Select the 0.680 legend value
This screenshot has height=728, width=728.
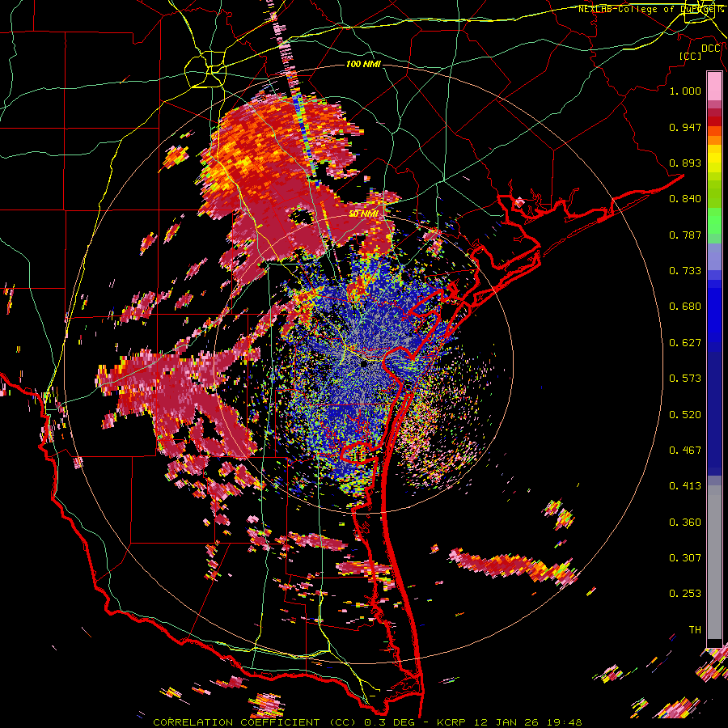pos(685,307)
